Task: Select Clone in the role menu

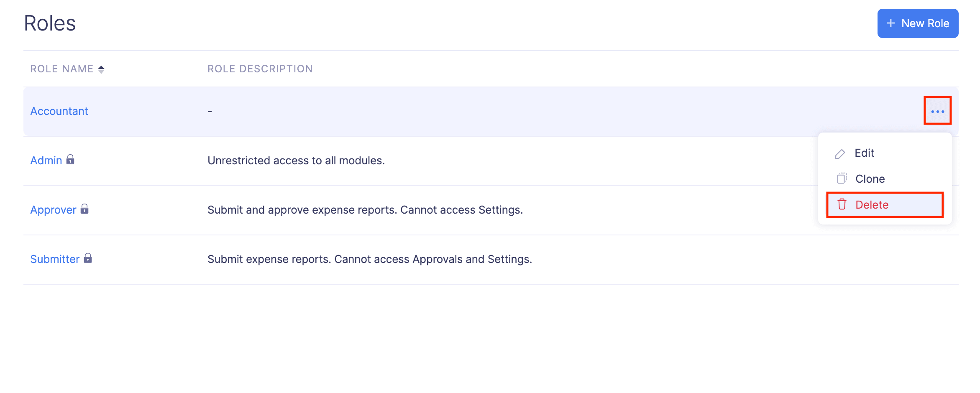Action: click(x=870, y=179)
